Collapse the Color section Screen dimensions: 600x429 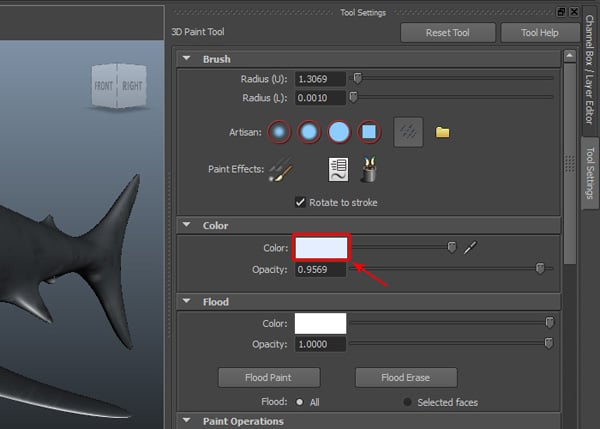[x=187, y=226]
